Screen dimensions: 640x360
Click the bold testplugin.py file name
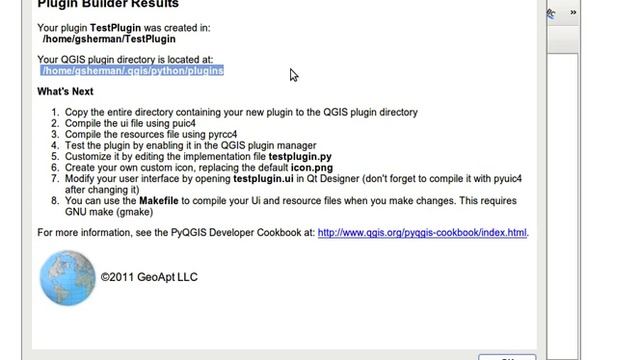tap(300, 157)
